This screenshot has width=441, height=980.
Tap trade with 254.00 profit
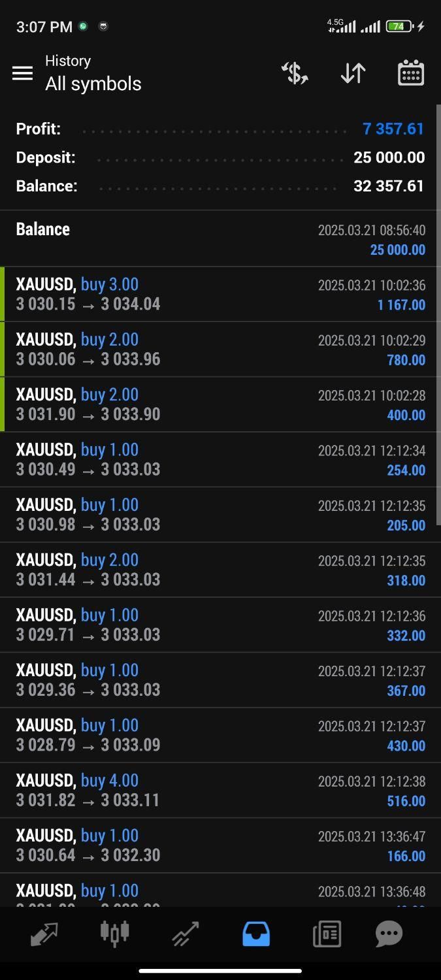[x=220, y=459]
